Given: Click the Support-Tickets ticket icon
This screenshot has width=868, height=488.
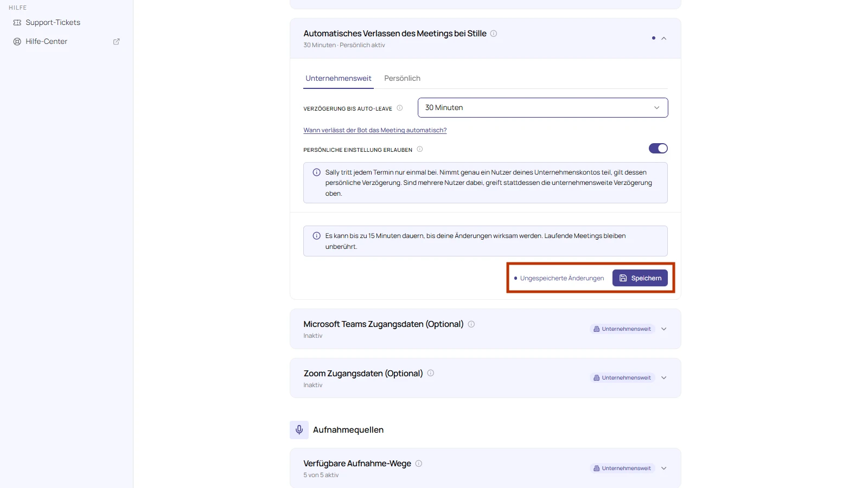Looking at the screenshot, I should (x=17, y=22).
